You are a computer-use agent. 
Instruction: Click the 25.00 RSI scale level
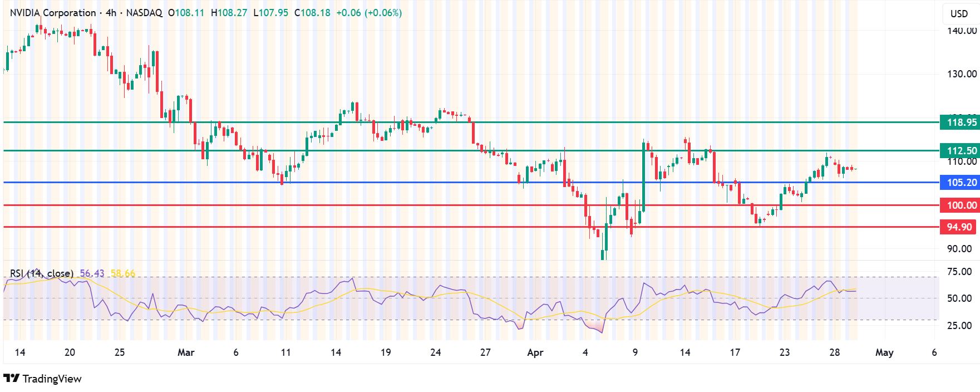point(959,326)
